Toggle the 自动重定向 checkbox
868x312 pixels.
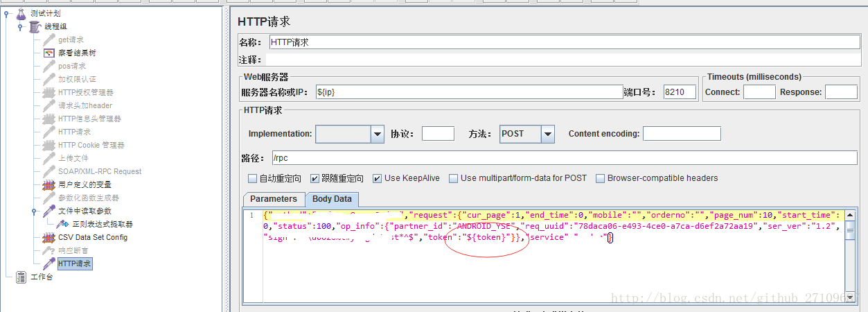pos(253,178)
